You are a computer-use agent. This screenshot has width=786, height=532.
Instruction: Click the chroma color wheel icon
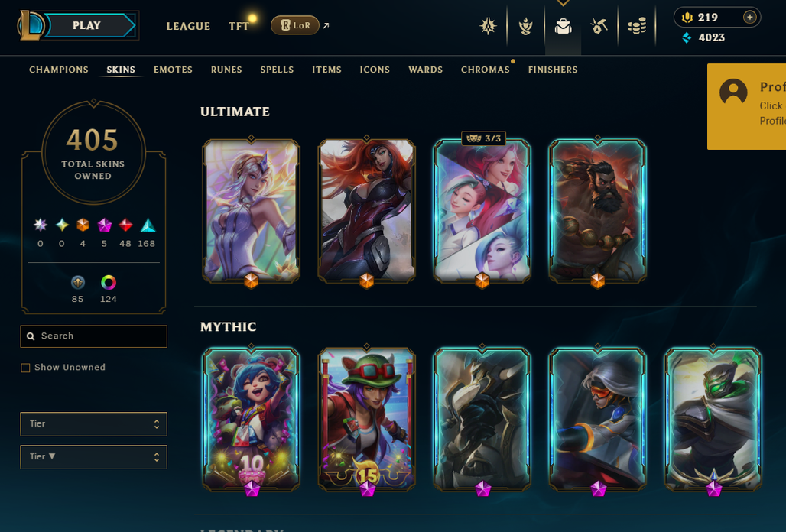[109, 283]
